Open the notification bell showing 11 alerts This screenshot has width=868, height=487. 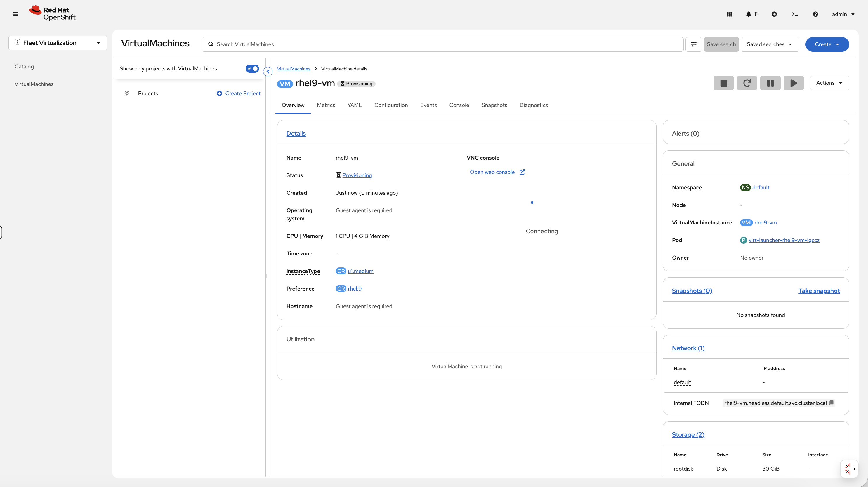[x=749, y=14]
